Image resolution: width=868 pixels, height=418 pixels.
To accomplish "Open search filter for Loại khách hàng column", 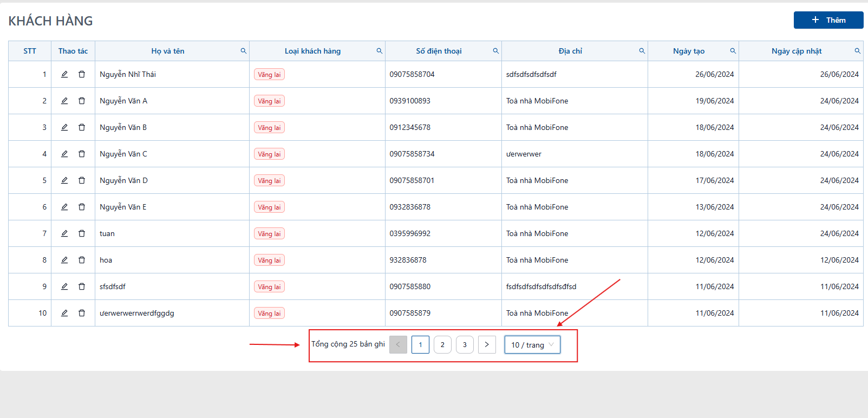I will (x=380, y=51).
